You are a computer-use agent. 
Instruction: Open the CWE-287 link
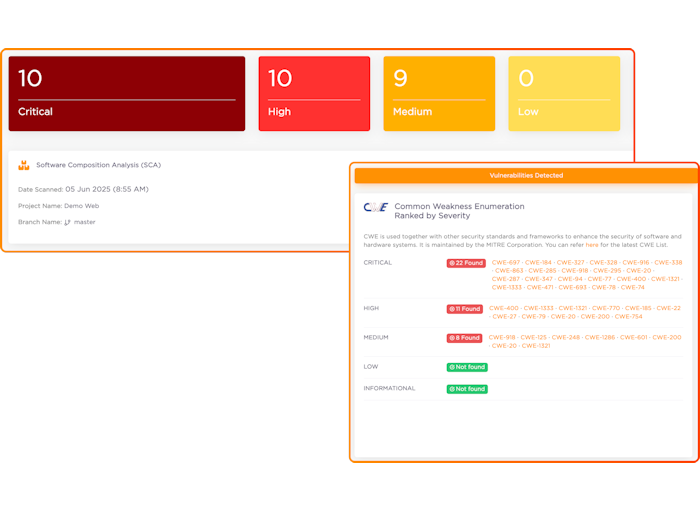click(506, 279)
